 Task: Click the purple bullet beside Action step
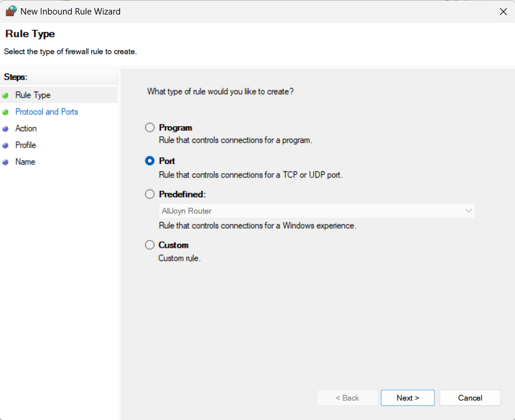[6, 129]
